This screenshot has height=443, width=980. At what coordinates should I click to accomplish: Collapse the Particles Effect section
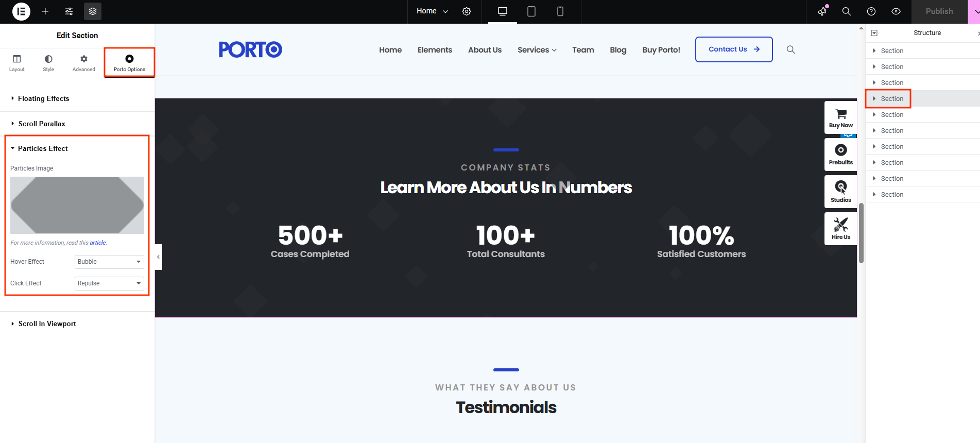[x=77, y=148]
